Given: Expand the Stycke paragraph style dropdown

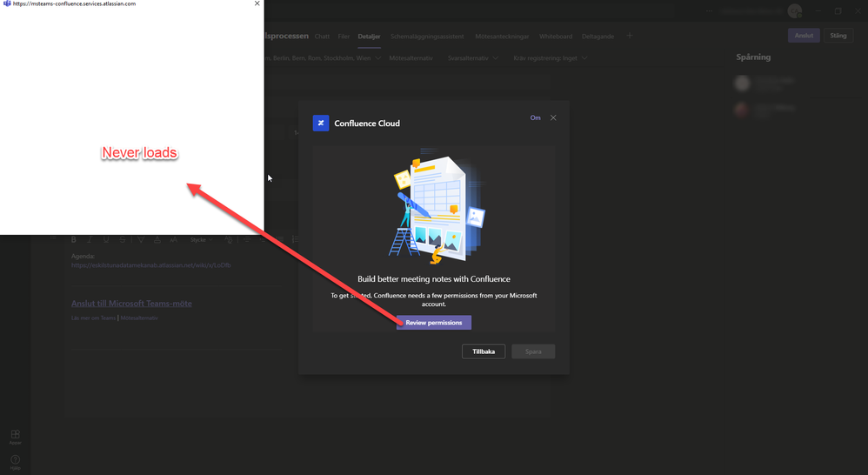Looking at the screenshot, I should pyautogui.click(x=201, y=240).
